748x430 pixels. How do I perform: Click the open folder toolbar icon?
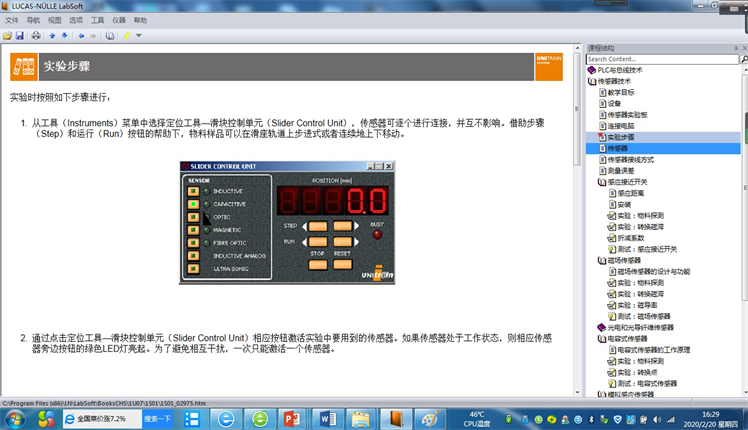pyautogui.click(x=8, y=35)
